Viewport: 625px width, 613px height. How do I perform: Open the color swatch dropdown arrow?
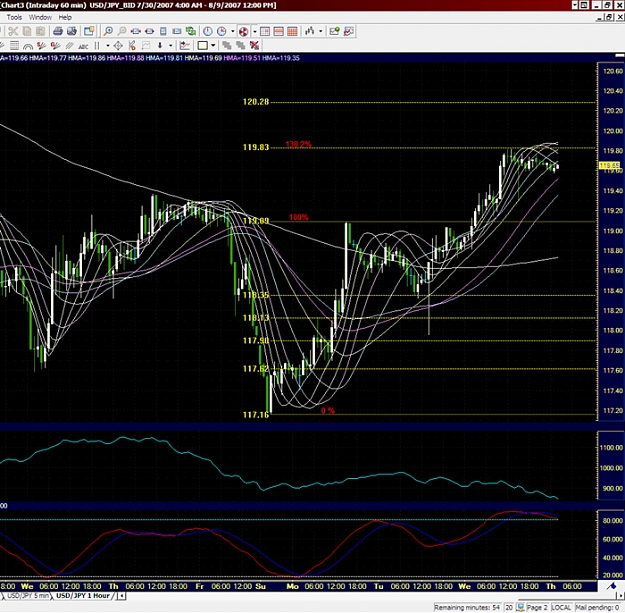click(213, 45)
